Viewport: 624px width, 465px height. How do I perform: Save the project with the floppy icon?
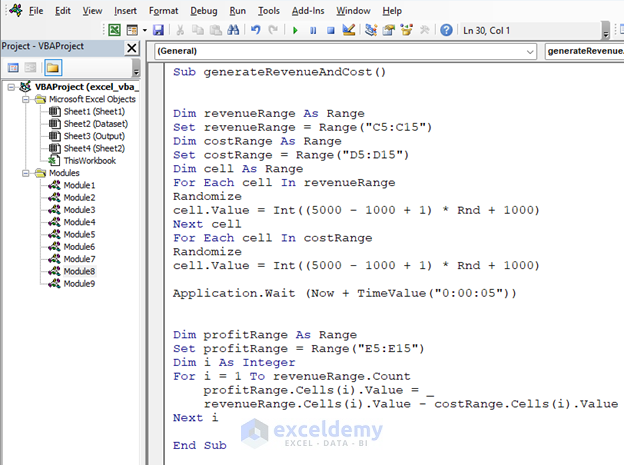coord(158,30)
